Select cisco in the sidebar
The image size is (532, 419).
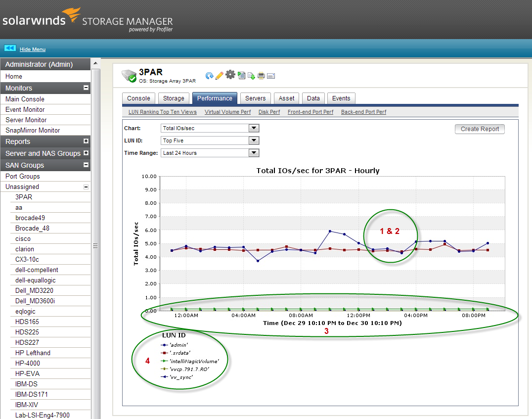tap(50, 239)
